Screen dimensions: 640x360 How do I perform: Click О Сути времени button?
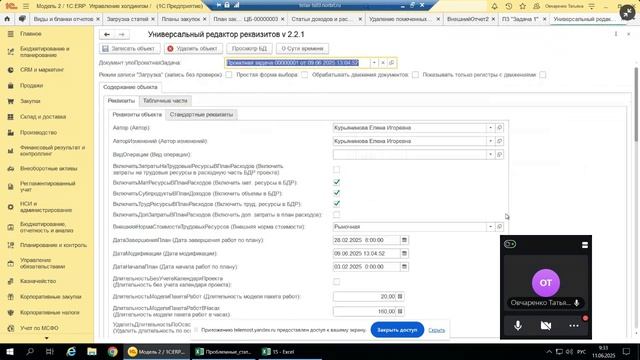(x=302, y=49)
